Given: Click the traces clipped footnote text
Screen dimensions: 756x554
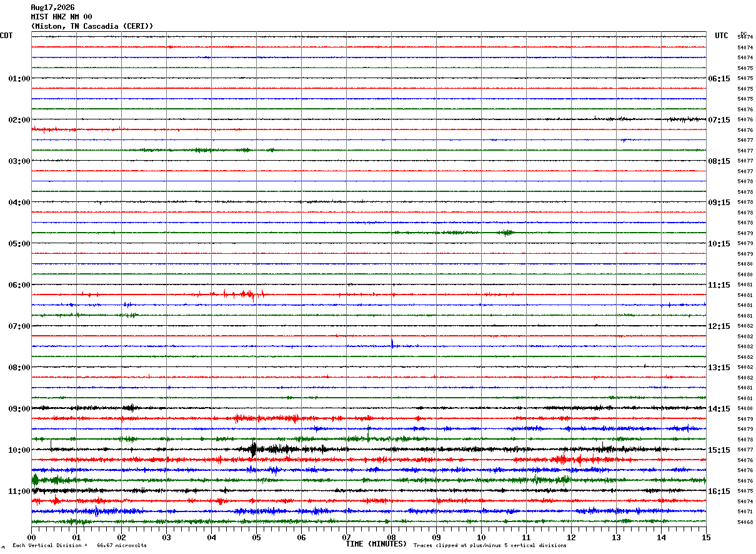Looking at the screenshot, I should pyautogui.click(x=490, y=546).
